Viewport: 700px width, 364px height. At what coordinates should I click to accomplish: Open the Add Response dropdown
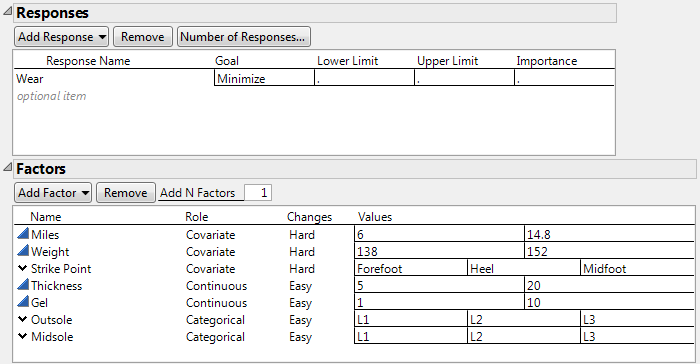[x=62, y=37]
